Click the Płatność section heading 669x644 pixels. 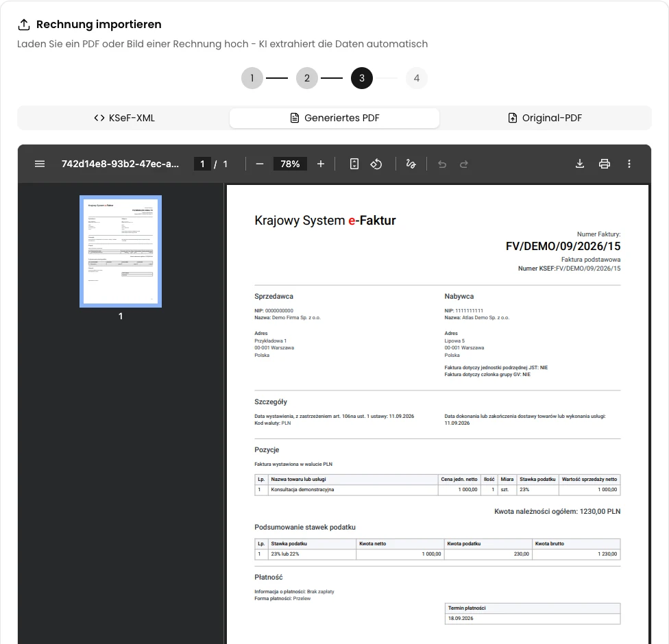coord(269,577)
